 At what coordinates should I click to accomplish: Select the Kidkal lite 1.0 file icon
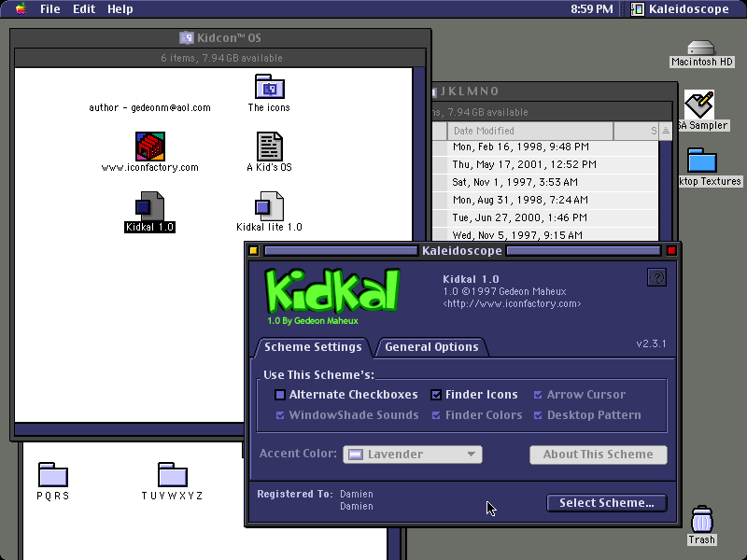(x=269, y=206)
